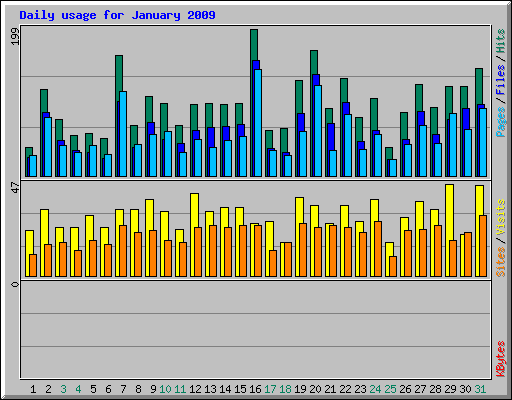Select day '2' on the x-axis

[x=48, y=389]
